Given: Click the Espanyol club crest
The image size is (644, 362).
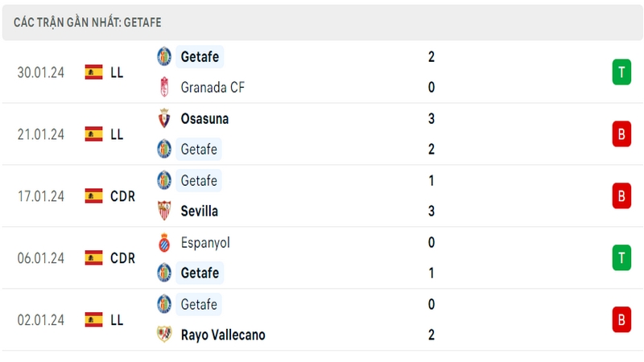Looking at the screenshot, I should click(164, 242).
